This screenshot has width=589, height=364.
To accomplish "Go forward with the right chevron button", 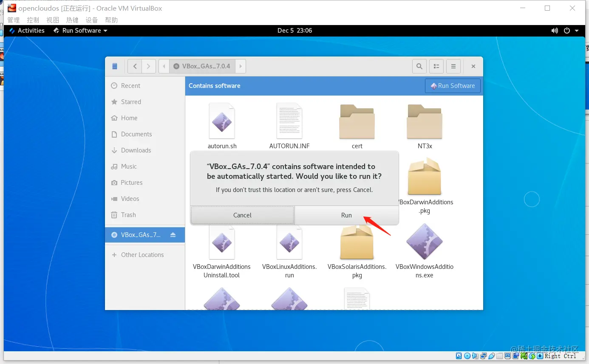I will pyautogui.click(x=148, y=66).
